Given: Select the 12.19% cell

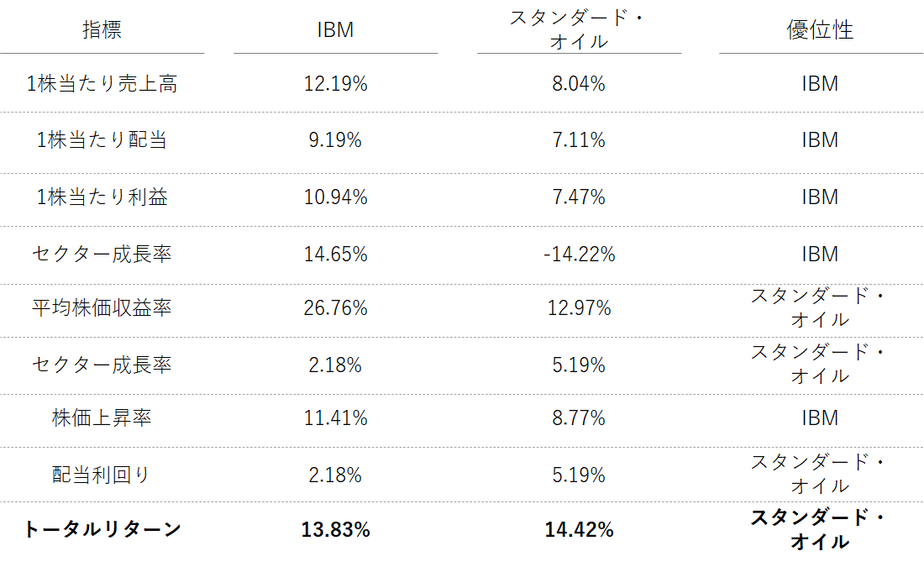Looking at the screenshot, I should click(x=335, y=84).
